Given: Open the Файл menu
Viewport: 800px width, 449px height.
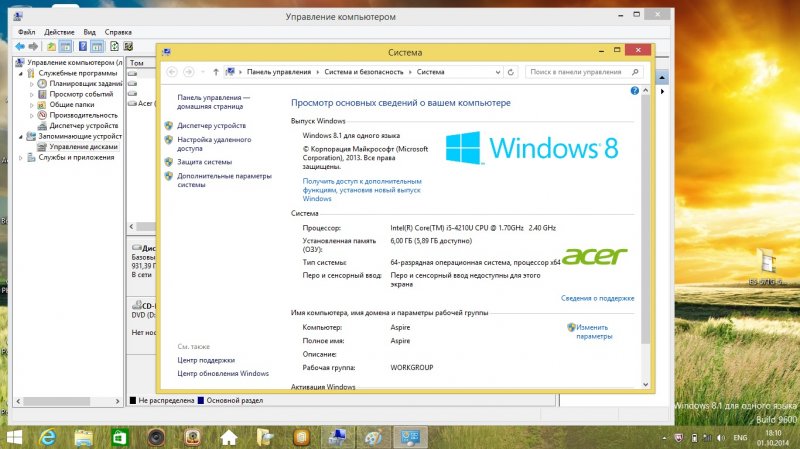Looking at the screenshot, I should pyautogui.click(x=27, y=32).
